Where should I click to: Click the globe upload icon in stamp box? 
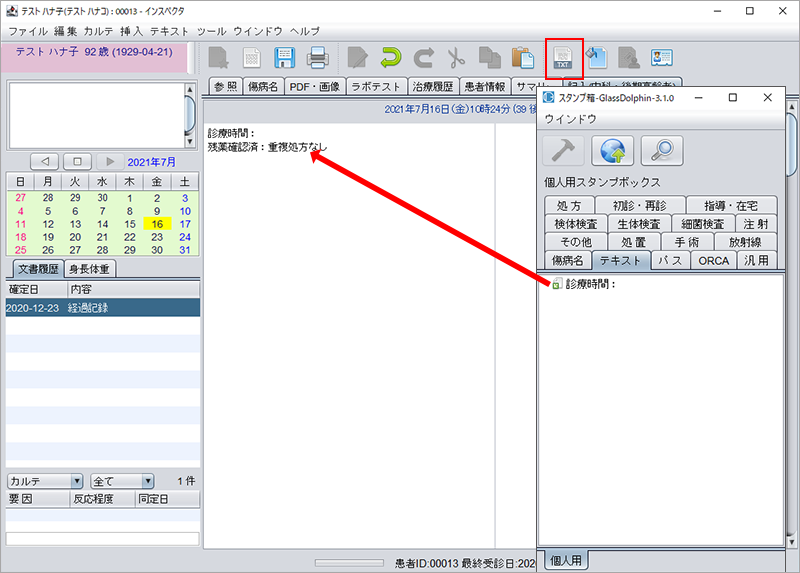pos(612,150)
